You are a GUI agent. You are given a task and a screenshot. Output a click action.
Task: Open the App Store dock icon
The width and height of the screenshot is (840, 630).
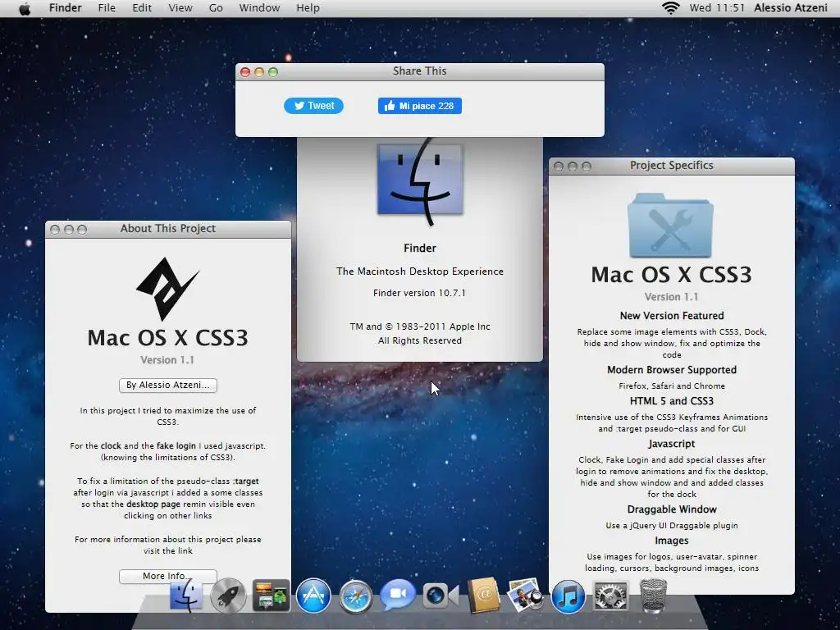(x=313, y=596)
